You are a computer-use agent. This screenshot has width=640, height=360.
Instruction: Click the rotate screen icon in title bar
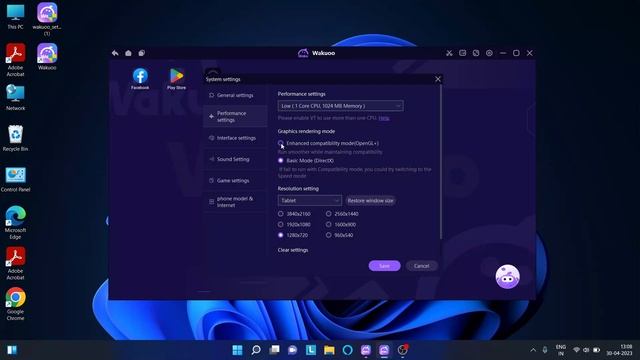[x=476, y=53]
